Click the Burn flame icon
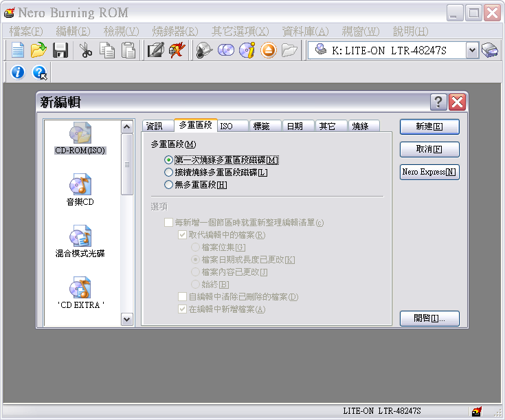Viewport: 505px width, 420px height. (x=177, y=50)
